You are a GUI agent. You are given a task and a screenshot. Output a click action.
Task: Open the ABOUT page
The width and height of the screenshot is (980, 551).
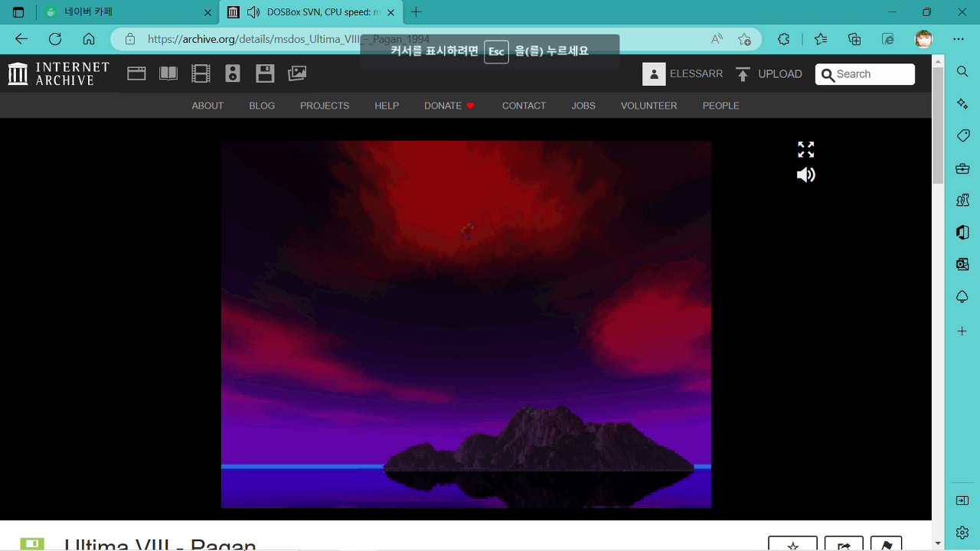coord(207,106)
